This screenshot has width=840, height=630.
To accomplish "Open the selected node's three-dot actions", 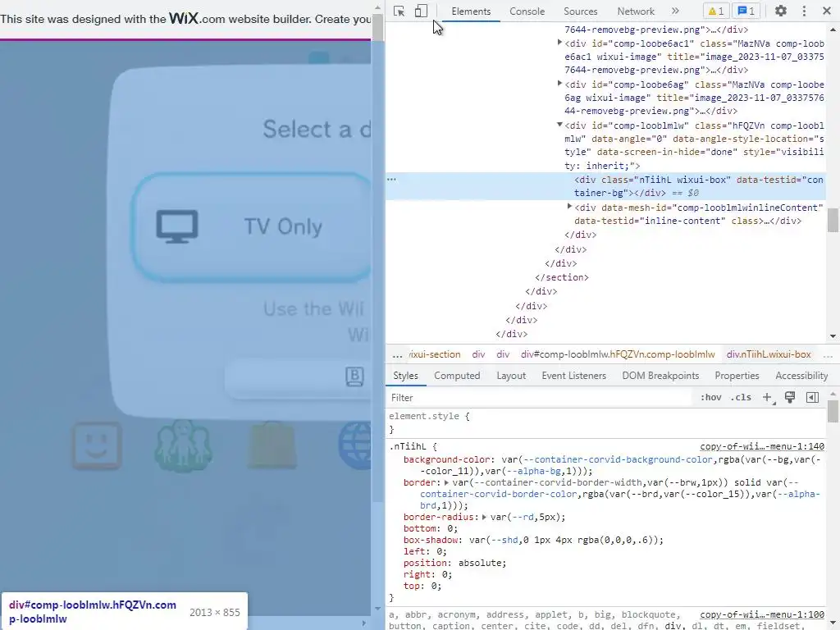I will 391,180.
